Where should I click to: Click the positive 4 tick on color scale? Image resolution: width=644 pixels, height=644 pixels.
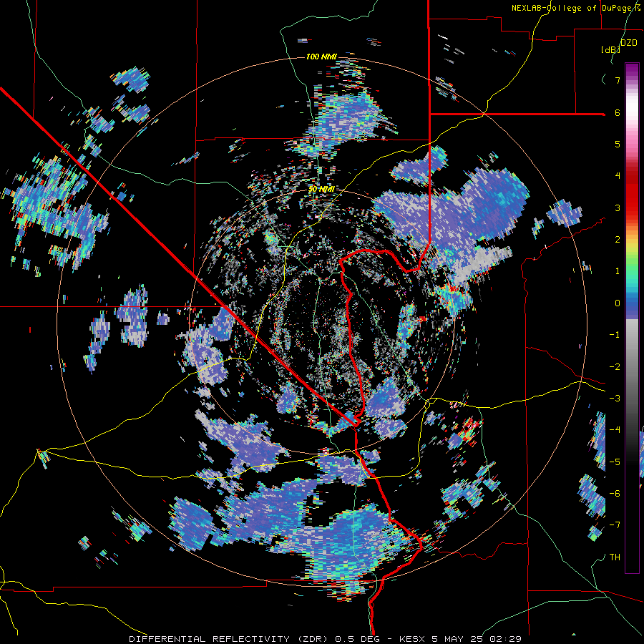[618, 176]
